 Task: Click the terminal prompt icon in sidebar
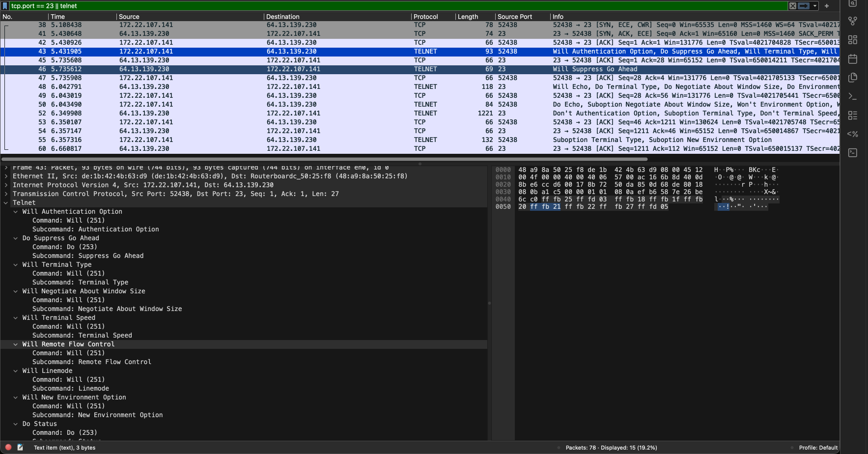[x=853, y=96]
